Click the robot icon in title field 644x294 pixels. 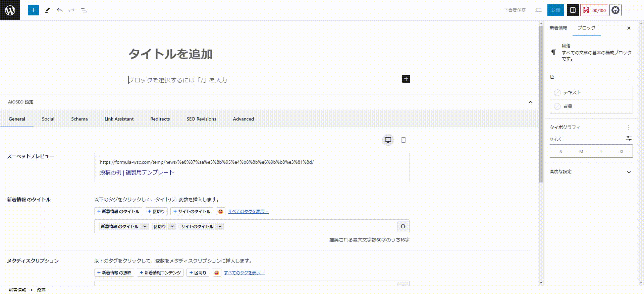[403, 226]
